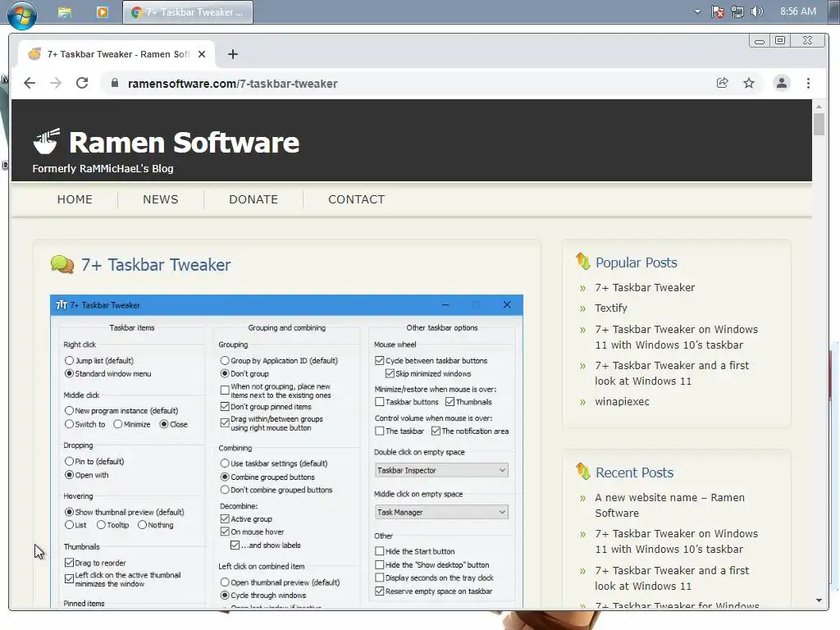This screenshot has width=840, height=630.
Task: Click the Windows Start orb
Action: [22, 13]
